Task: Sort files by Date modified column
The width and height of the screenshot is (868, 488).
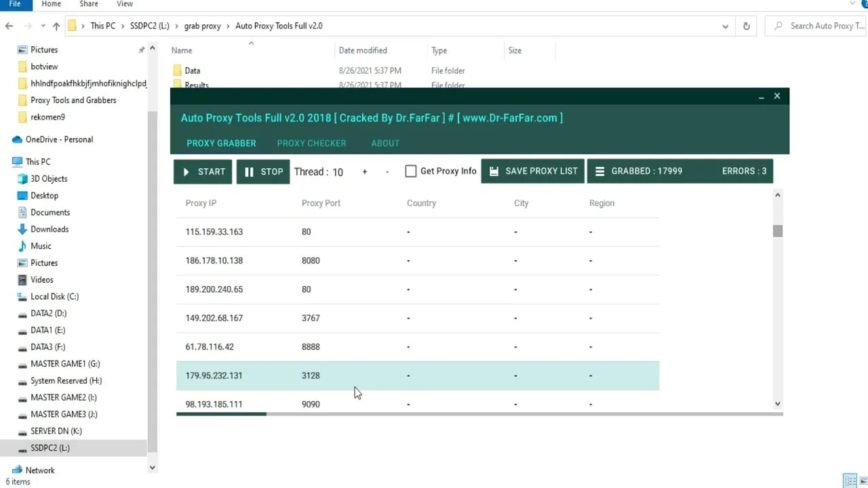Action: coord(363,50)
